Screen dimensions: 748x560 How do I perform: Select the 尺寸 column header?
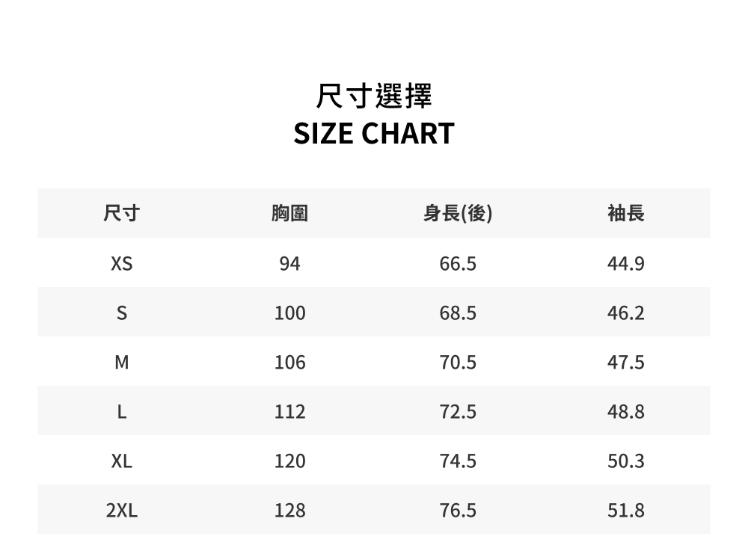(122, 213)
